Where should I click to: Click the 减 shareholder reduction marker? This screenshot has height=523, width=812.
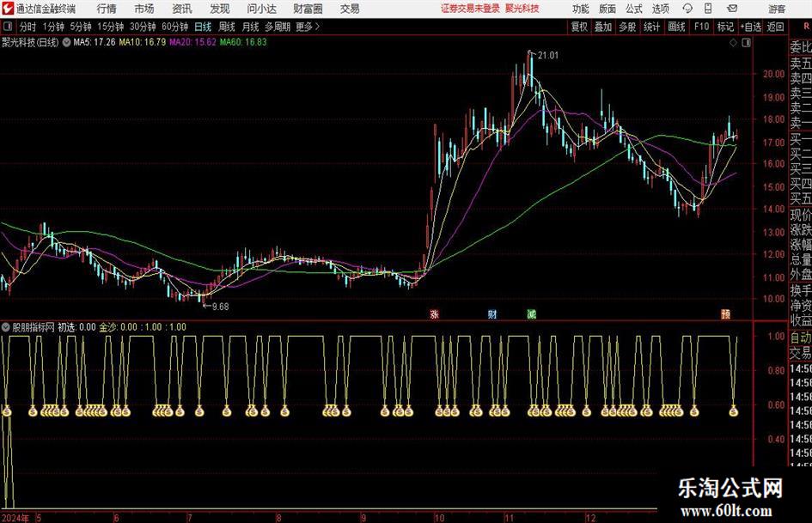click(x=531, y=313)
